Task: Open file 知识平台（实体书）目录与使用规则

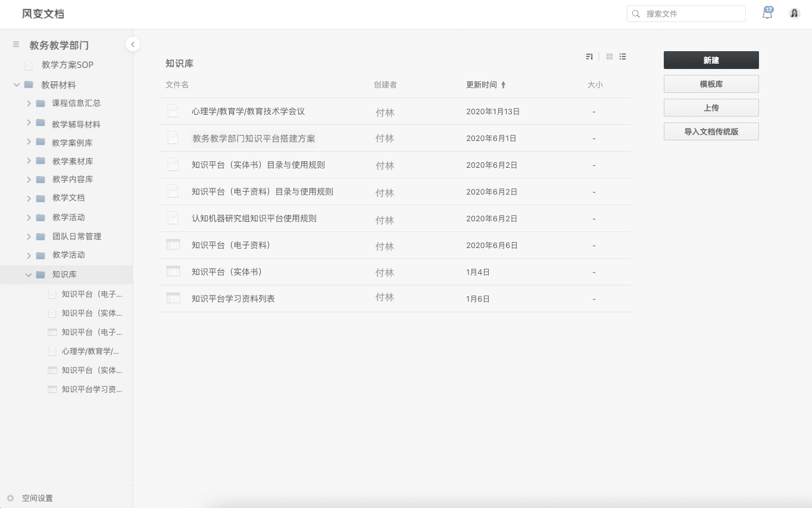Action: click(258, 165)
